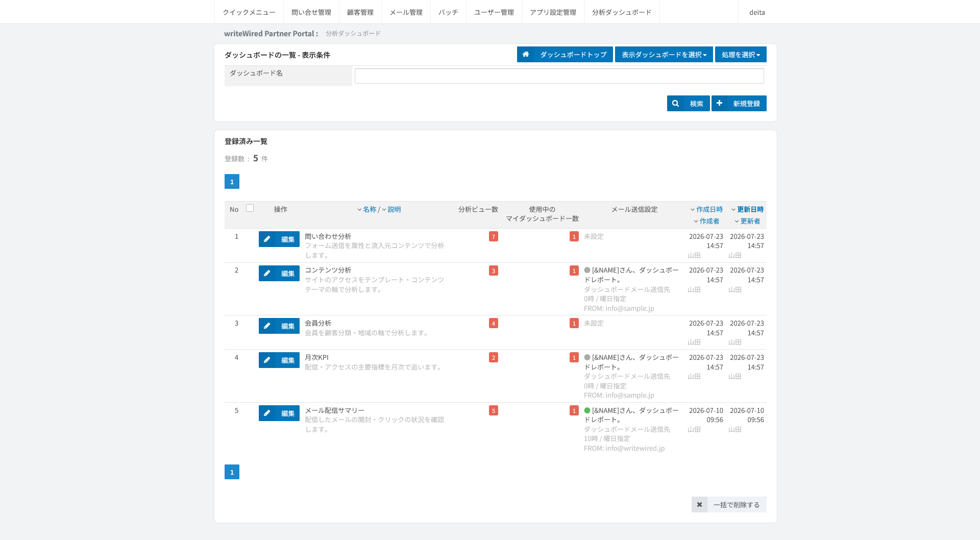This screenshot has width=980, height=540.
Task: Open 処理を選択 dropdown
Action: (x=741, y=54)
